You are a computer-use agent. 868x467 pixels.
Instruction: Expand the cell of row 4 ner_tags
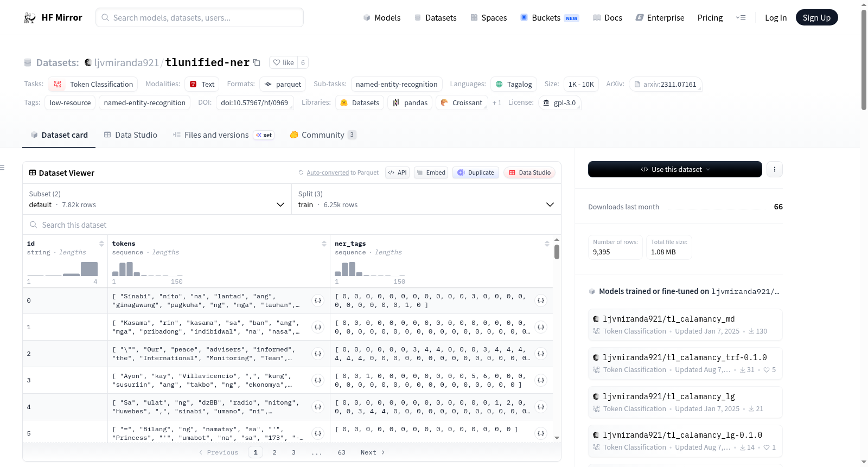[x=541, y=407]
